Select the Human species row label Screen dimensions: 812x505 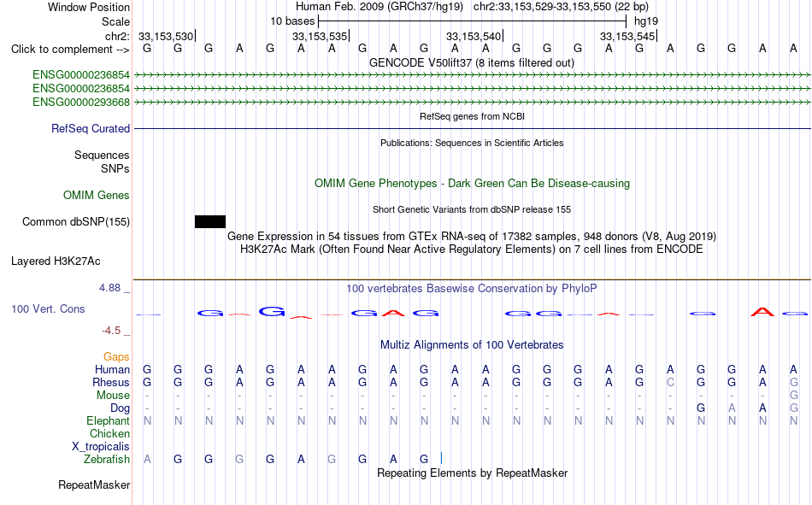[x=112, y=369]
